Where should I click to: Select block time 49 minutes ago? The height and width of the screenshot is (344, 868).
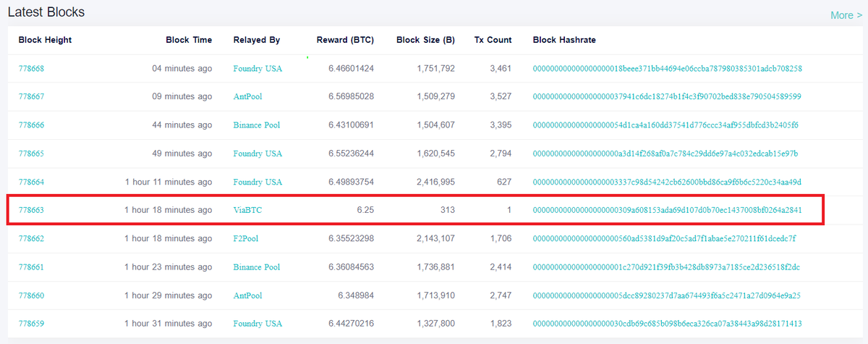tap(182, 154)
